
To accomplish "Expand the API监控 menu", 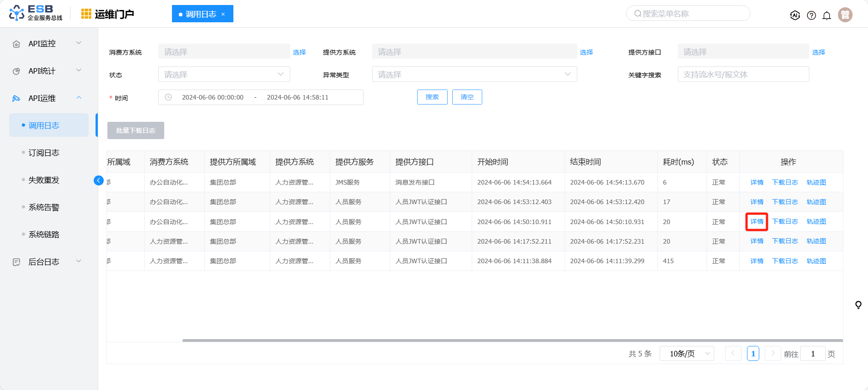I will point(46,44).
